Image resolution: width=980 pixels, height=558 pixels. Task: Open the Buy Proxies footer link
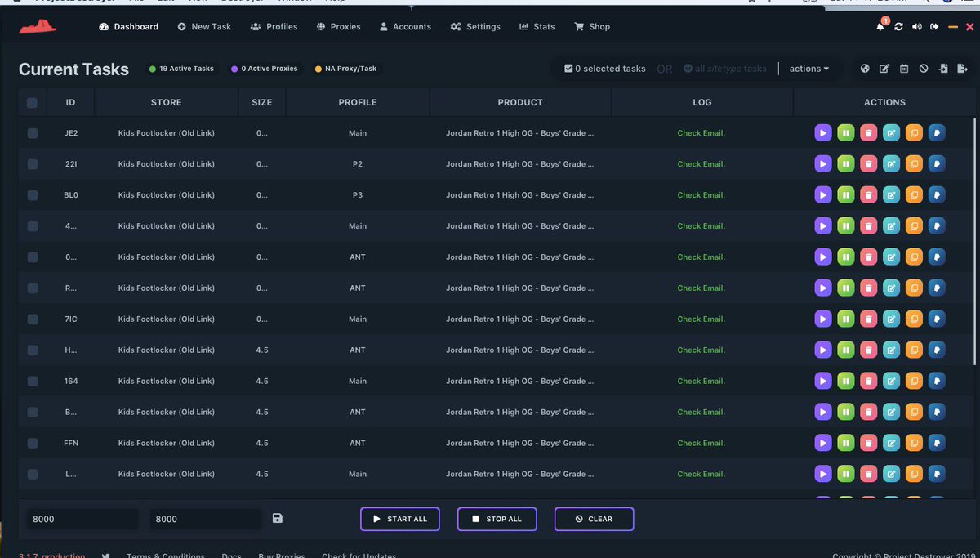click(282, 556)
